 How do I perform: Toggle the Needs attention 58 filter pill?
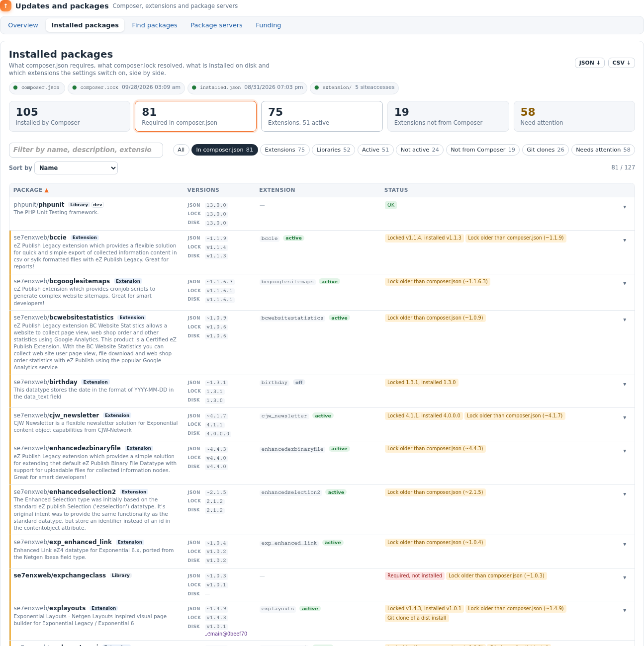[603, 150]
